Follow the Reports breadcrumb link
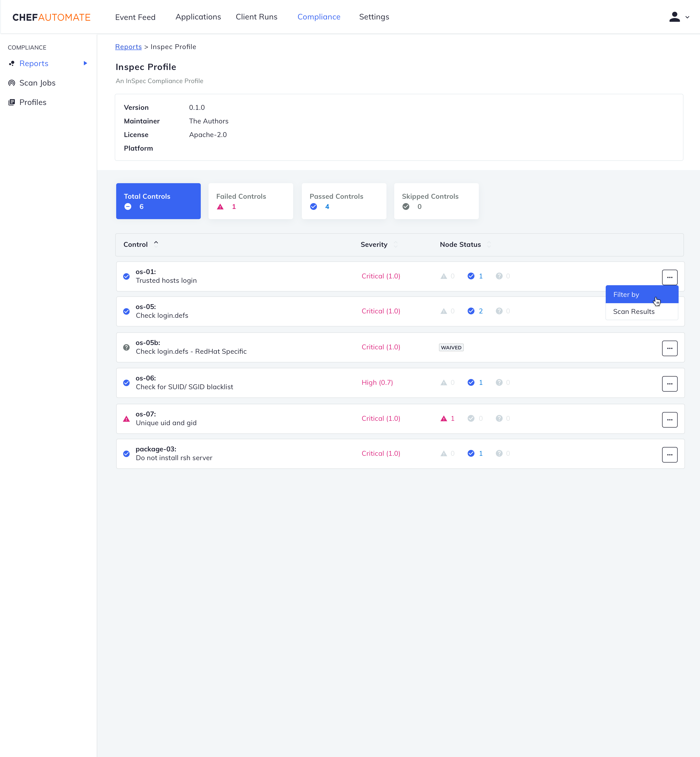The width and height of the screenshot is (700, 757). pyautogui.click(x=128, y=47)
